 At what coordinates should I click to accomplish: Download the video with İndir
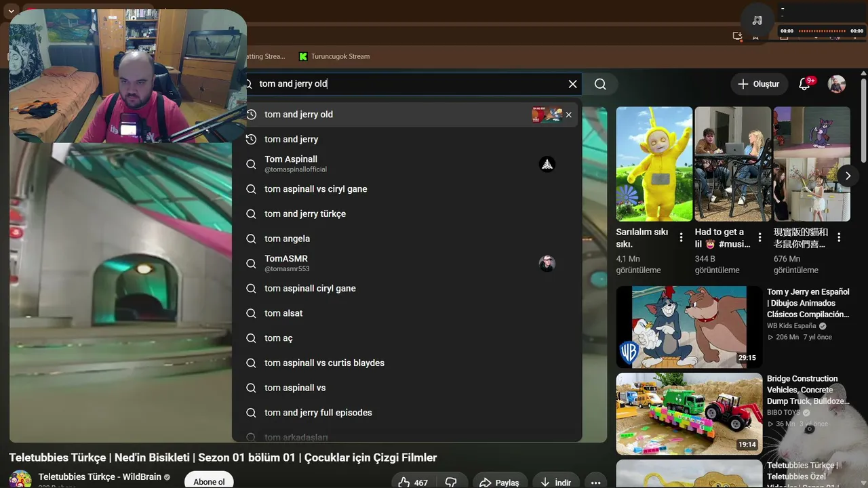[555, 483]
